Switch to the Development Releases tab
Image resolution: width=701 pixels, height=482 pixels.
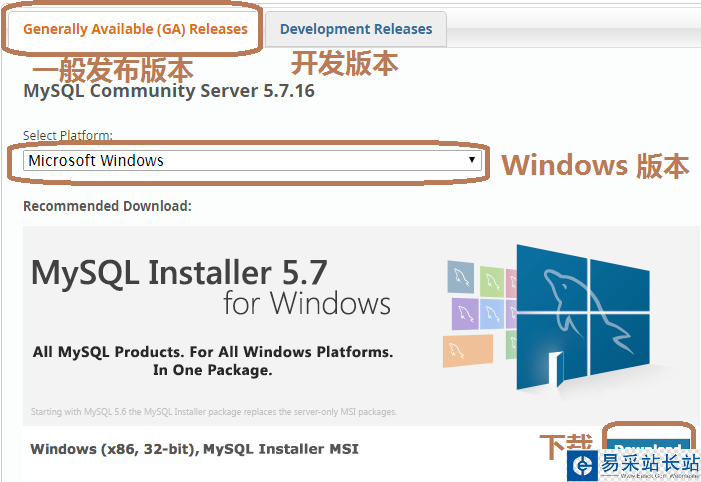pyautogui.click(x=356, y=29)
